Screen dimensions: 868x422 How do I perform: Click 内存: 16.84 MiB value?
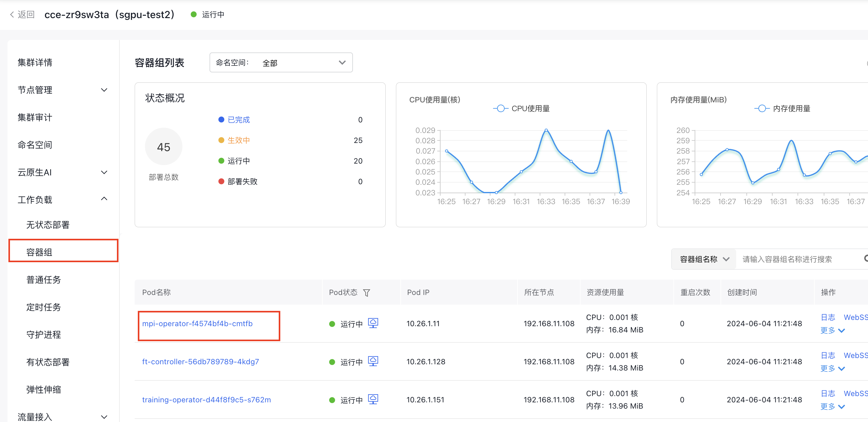point(615,330)
